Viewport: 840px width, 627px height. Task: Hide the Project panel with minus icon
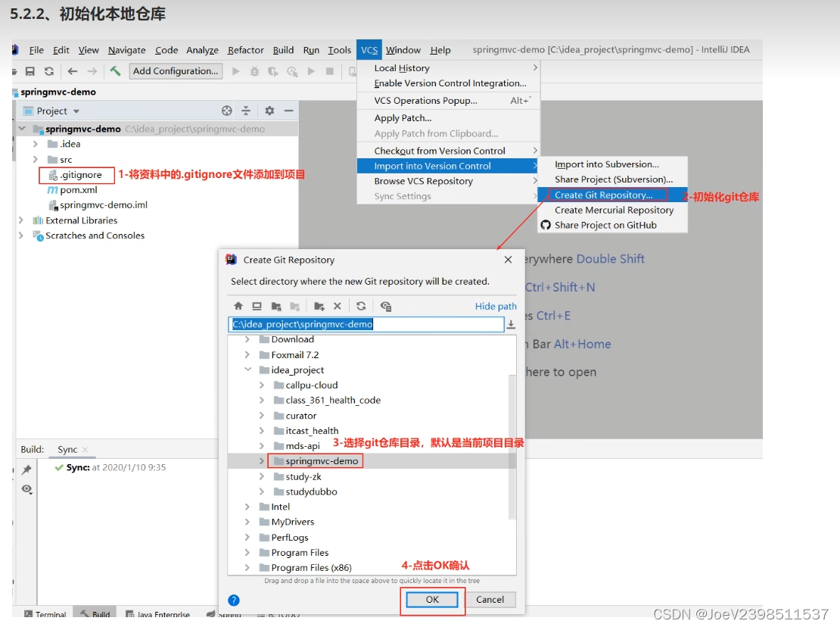pyautogui.click(x=289, y=111)
